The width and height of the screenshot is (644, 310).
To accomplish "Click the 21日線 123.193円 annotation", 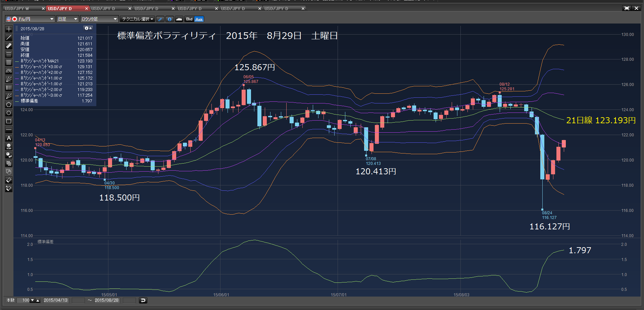I will pos(601,120).
